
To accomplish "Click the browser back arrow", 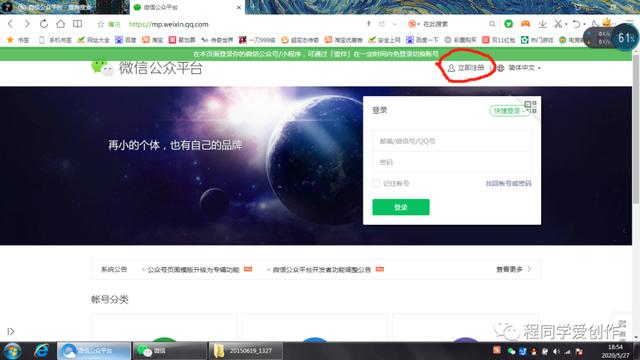I will [x=10, y=24].
